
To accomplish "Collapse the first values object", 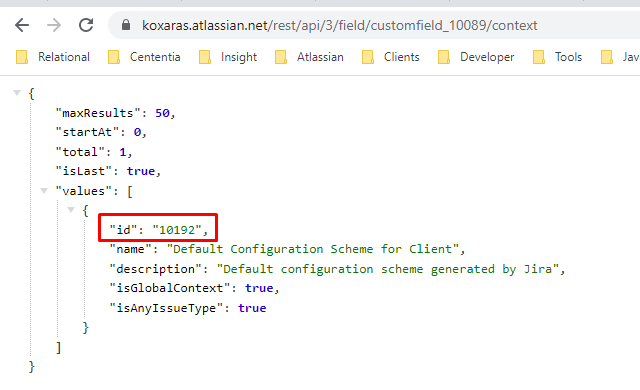I will 71,209.
